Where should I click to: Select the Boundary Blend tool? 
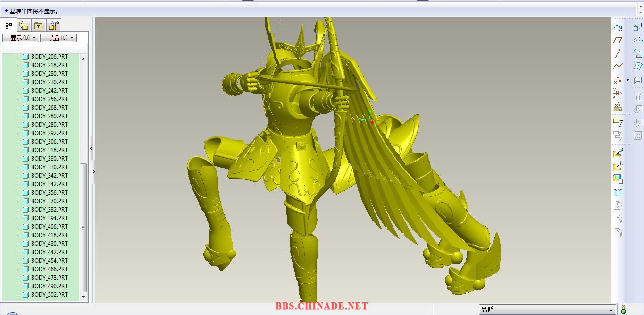coord(637,66)
